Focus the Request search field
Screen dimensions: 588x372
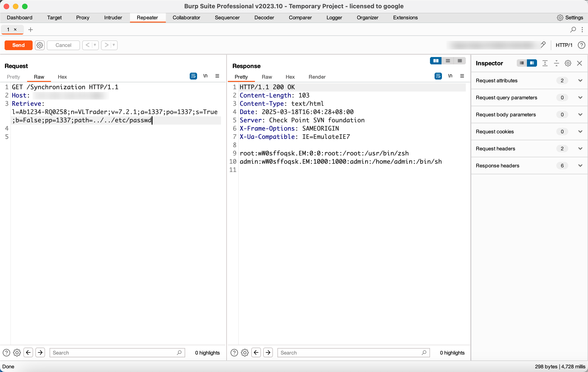[117, 353]
